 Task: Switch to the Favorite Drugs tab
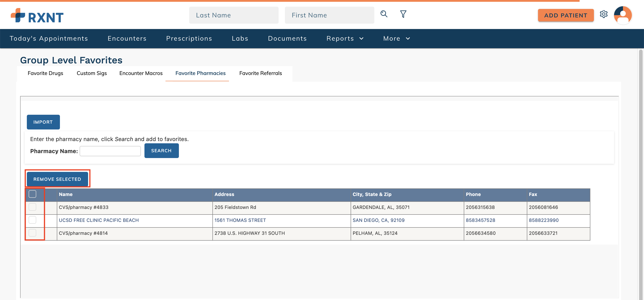pos(45,73)
